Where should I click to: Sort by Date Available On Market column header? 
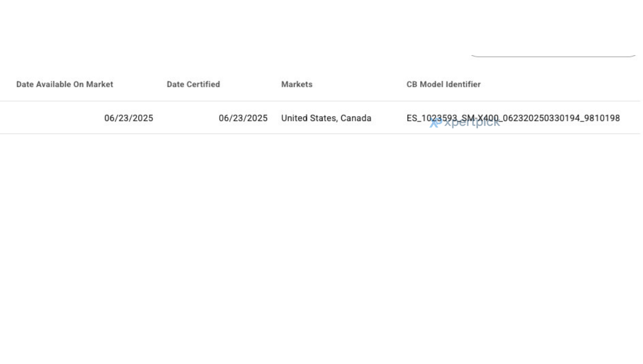65,84
